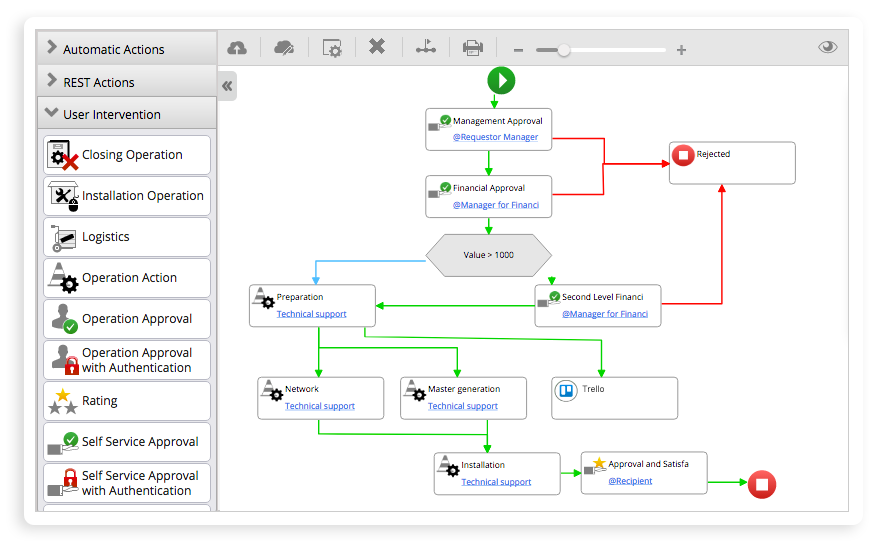Select the Second Level Financi node
The image size is (886, 547).
(598, 306)
